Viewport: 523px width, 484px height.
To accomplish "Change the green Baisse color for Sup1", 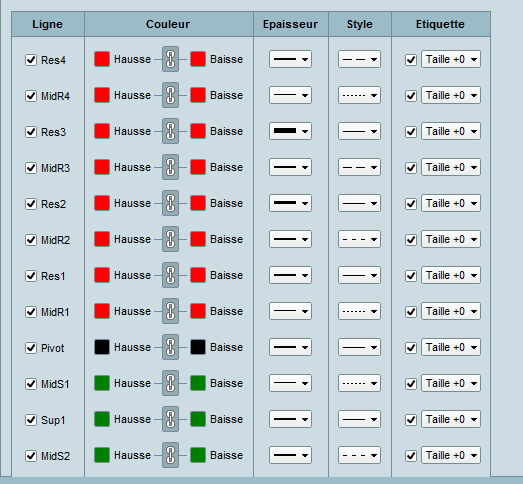I will pos(198,419).
